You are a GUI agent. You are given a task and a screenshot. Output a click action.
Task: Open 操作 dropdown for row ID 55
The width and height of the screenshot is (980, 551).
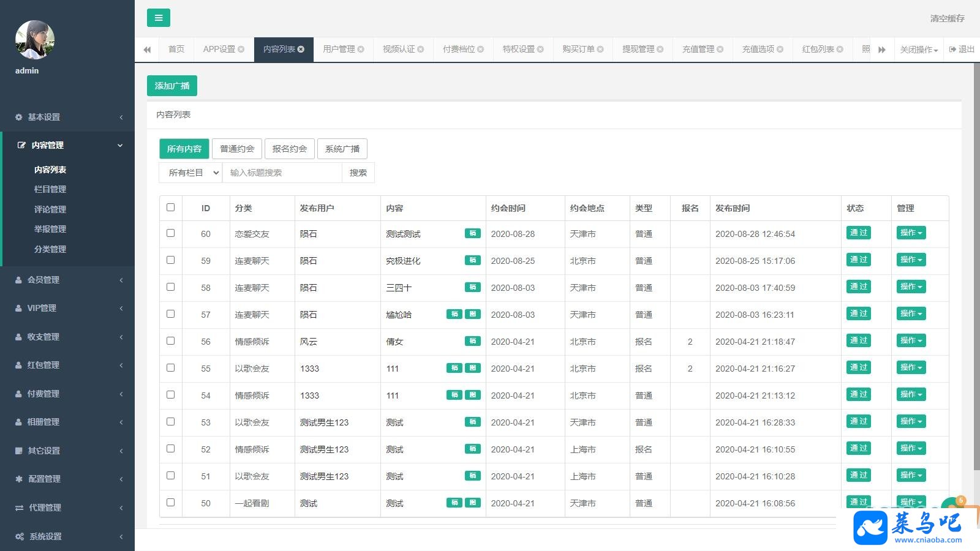[911, 367]
